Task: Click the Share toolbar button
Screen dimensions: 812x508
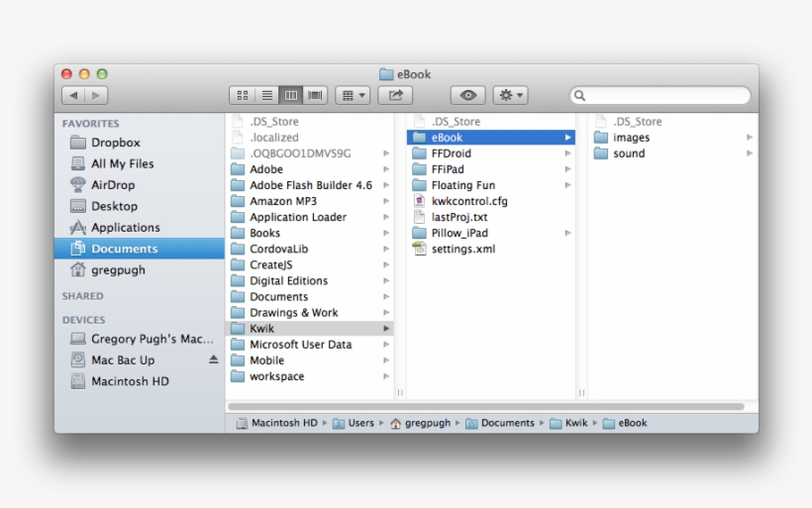Action: click(x=395, y=95)
